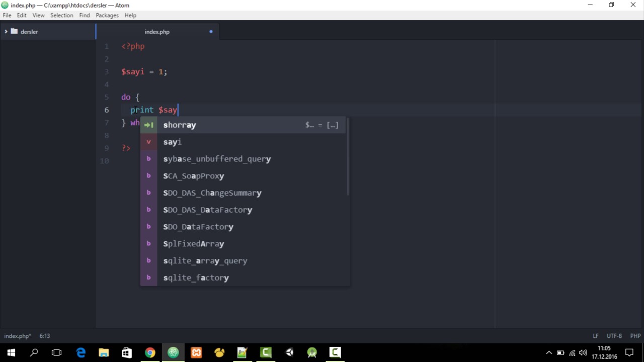The width and height of the screenshot is (644, 362).
Task: Show hidden system tray icons
Action: [549, 352]
